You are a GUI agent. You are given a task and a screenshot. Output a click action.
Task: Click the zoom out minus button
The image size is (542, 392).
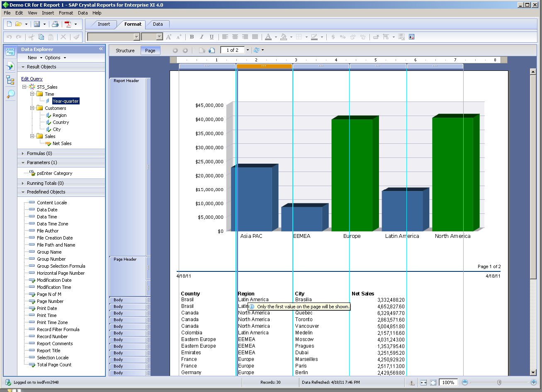pos(465,382)
